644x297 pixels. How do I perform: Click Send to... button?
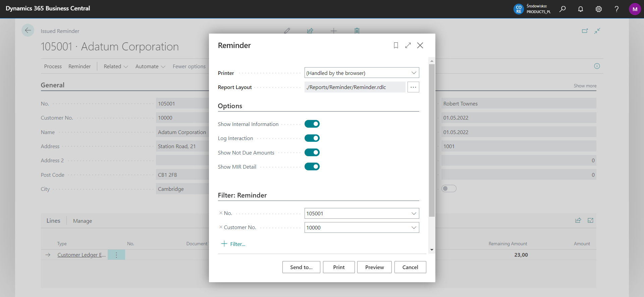(x=301, y=267)
